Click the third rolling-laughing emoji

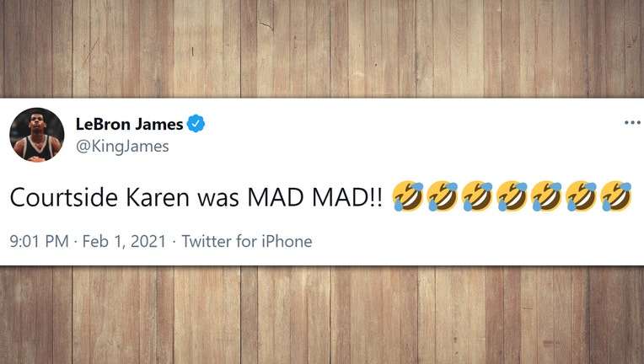tap(477, 196)
